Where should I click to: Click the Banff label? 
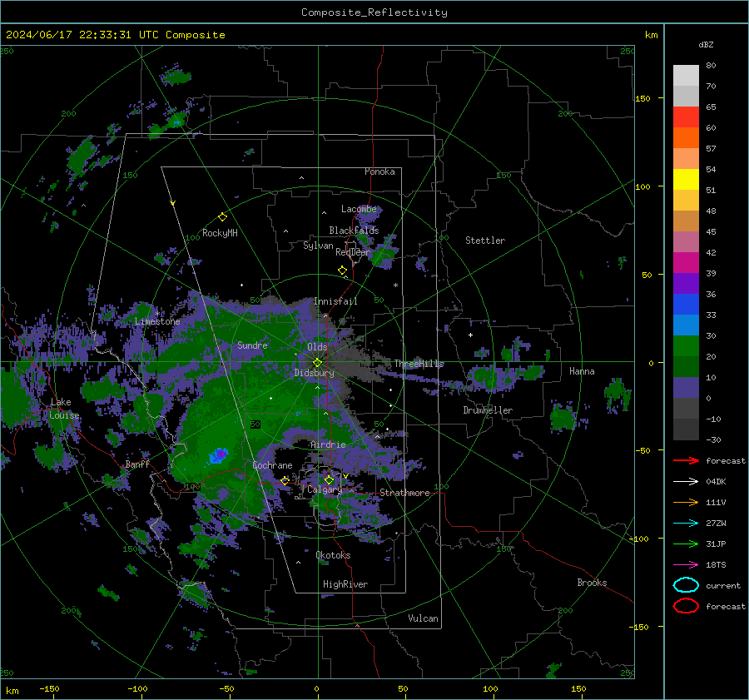click(137, 464)
